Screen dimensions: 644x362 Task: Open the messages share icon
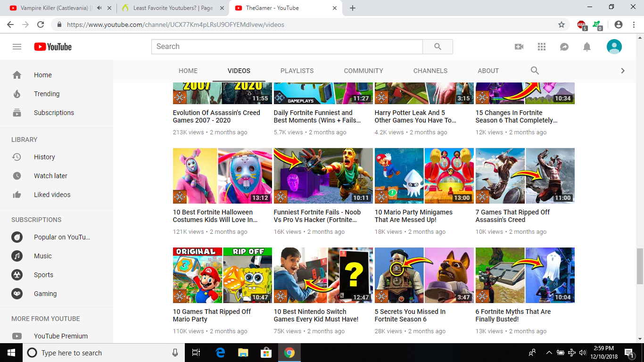(x=564, y=47)
